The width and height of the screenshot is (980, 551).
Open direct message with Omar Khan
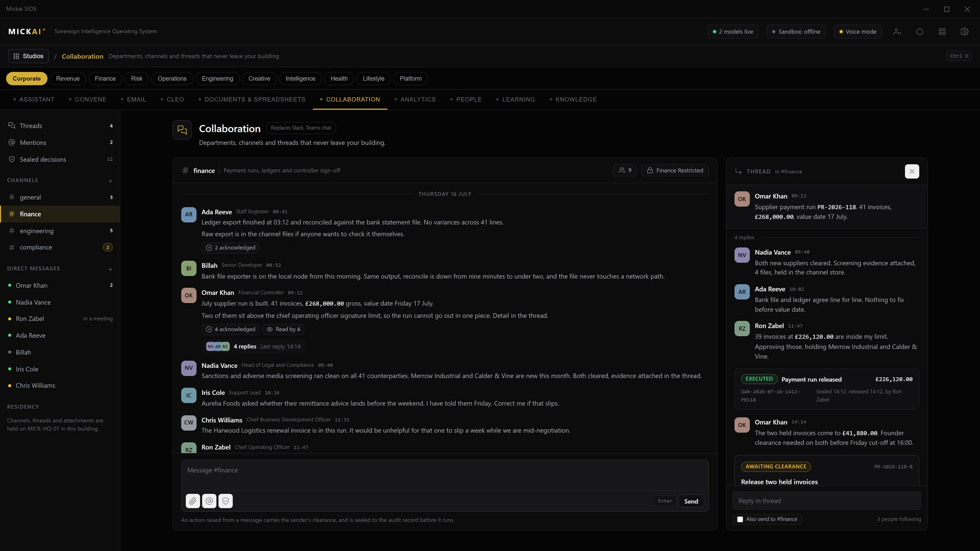coord(60,285)
